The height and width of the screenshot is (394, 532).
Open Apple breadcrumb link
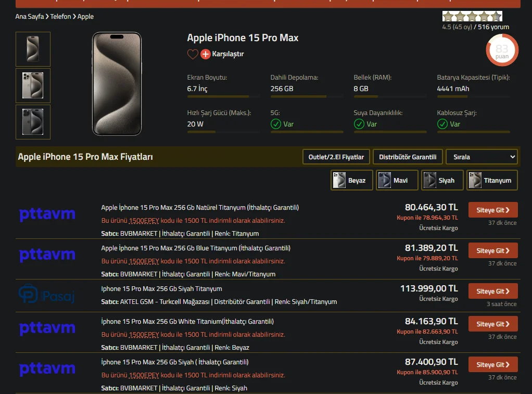85,16
